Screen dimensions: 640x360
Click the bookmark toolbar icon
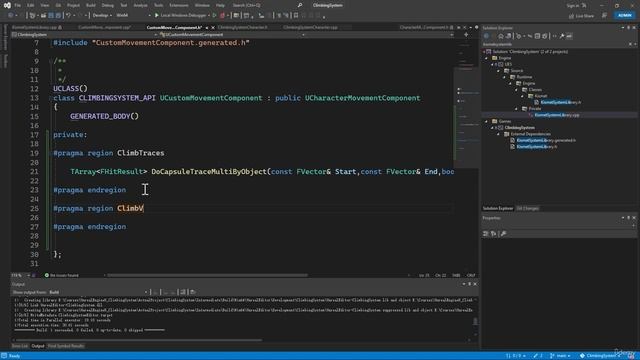point(296,15)
